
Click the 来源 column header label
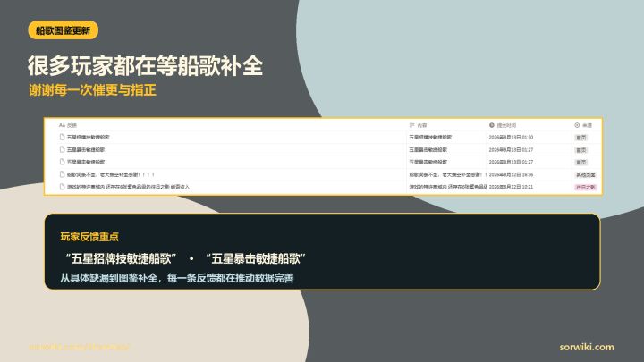(x=588, y=125)
